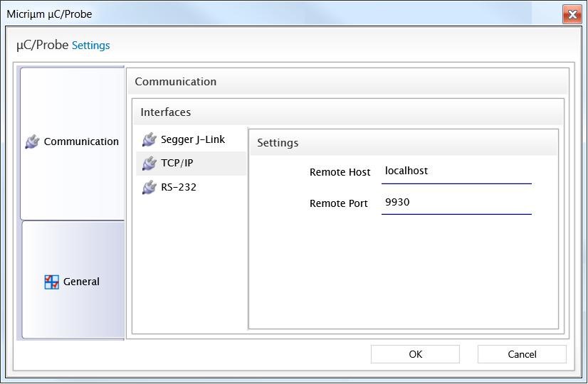Click the Settings panel heading
Screen dimensions: 588x384
click(278, 143)
